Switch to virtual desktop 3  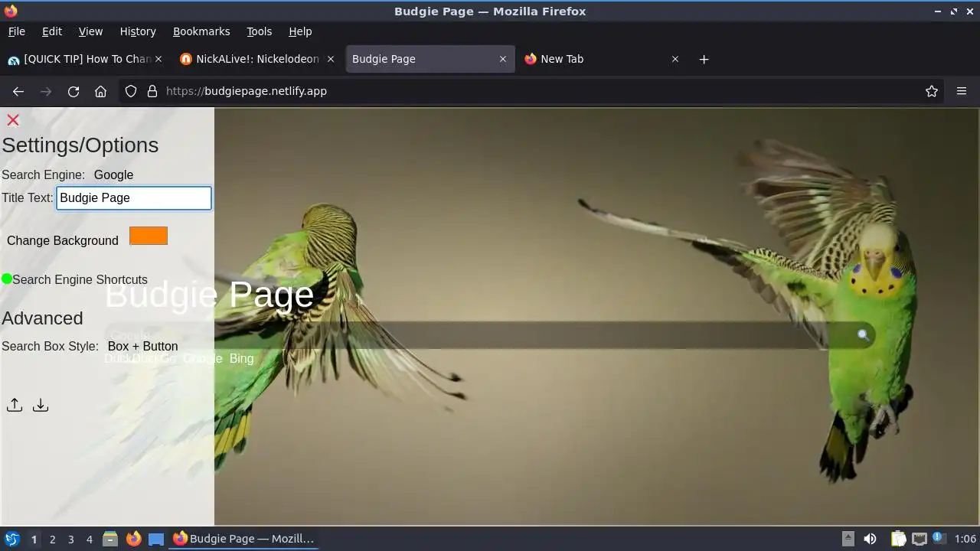point(70,540)
